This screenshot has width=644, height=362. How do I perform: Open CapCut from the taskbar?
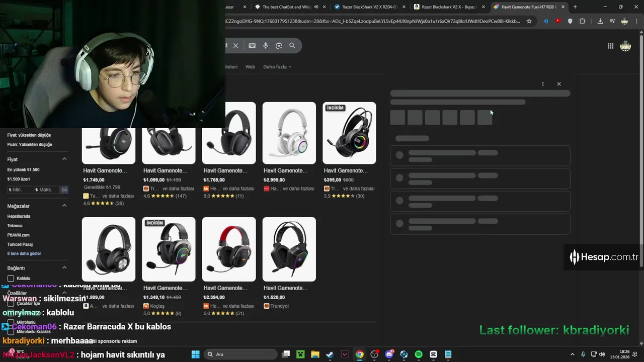tap(433, 354)
